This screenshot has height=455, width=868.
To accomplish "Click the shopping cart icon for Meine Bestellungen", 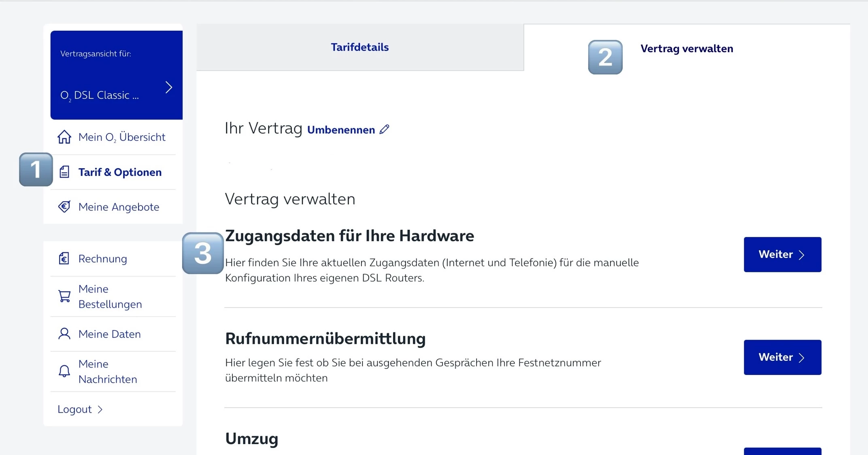I will pos(64,296).
